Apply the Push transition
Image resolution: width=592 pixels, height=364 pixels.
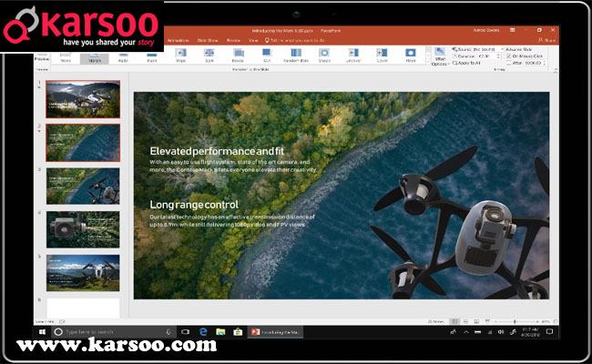click(x=152, y=57)
